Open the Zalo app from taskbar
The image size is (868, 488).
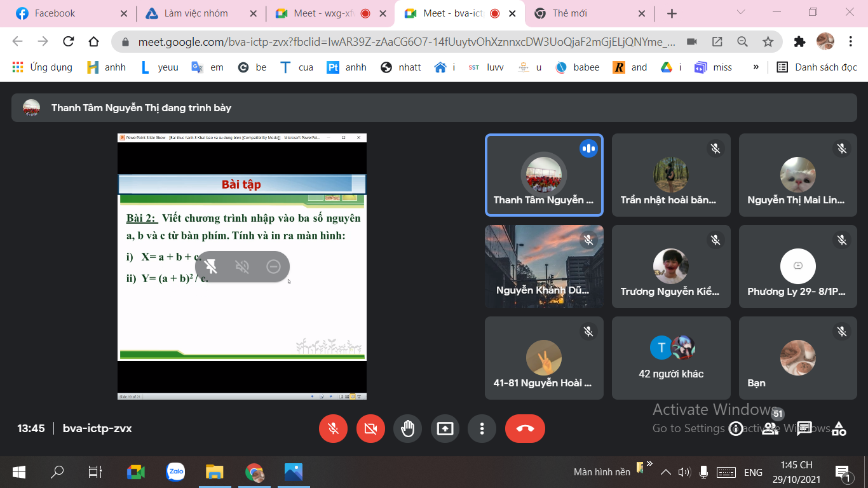175,472
